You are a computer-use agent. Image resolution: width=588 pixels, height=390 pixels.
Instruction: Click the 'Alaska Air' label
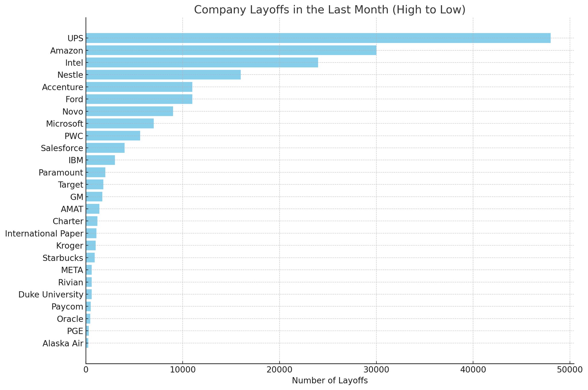[63, 344]
